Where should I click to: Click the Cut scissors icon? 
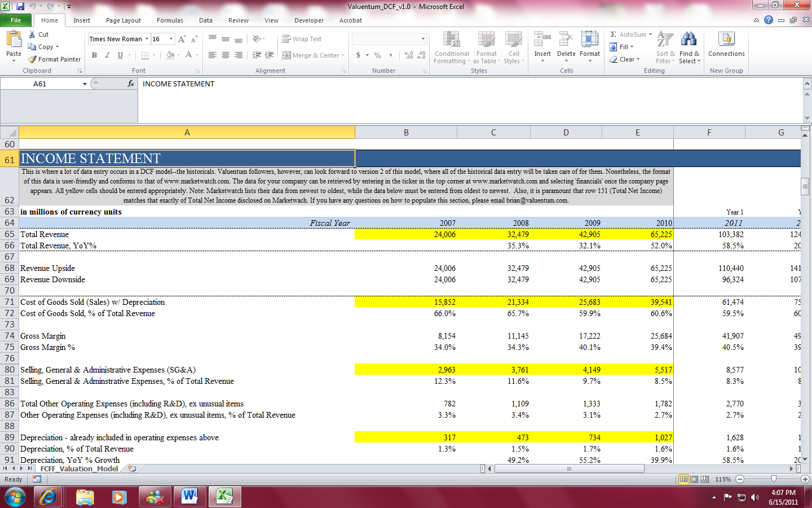click(x=32, y=34)
